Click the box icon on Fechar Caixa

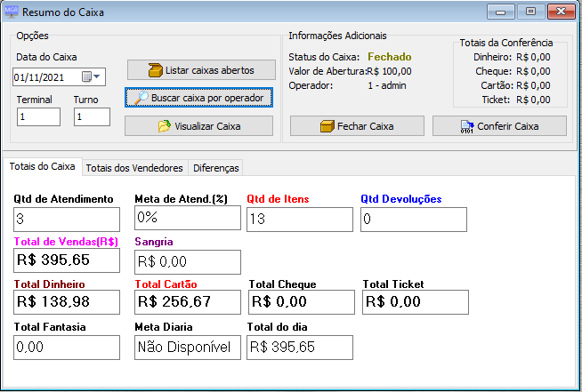pos(326,126)
